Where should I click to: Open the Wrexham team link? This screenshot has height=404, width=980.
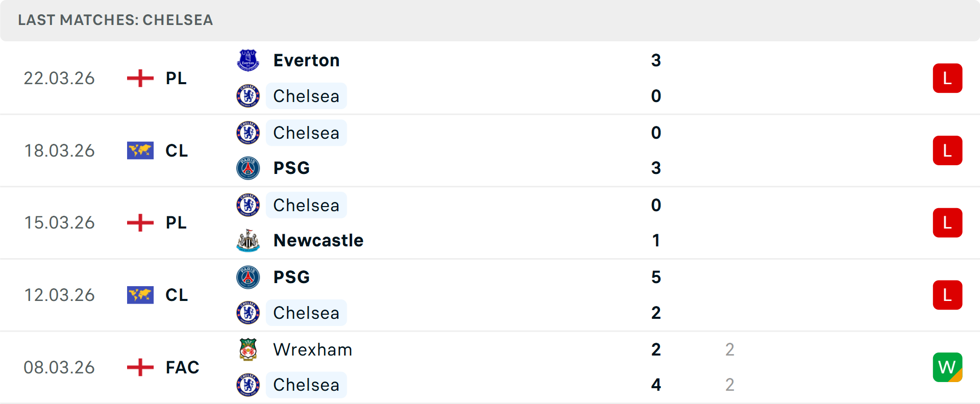[312, 349]
